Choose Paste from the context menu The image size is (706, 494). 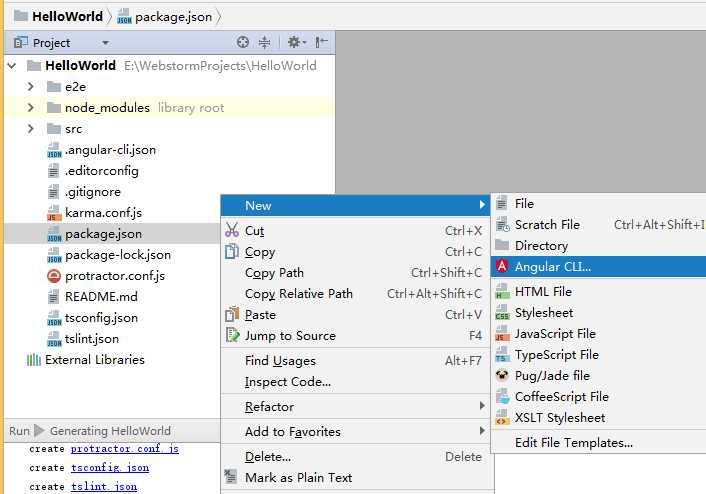tap(356, 315)
